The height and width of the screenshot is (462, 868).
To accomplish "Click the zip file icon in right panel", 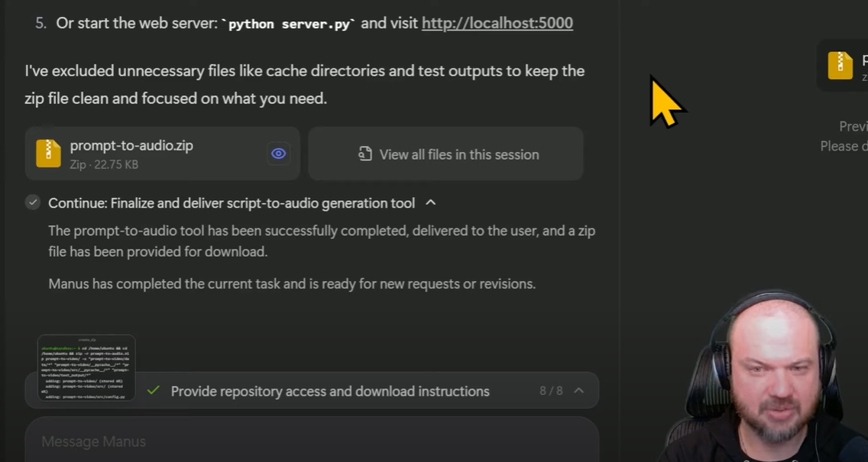I will (x=840, y=65).
